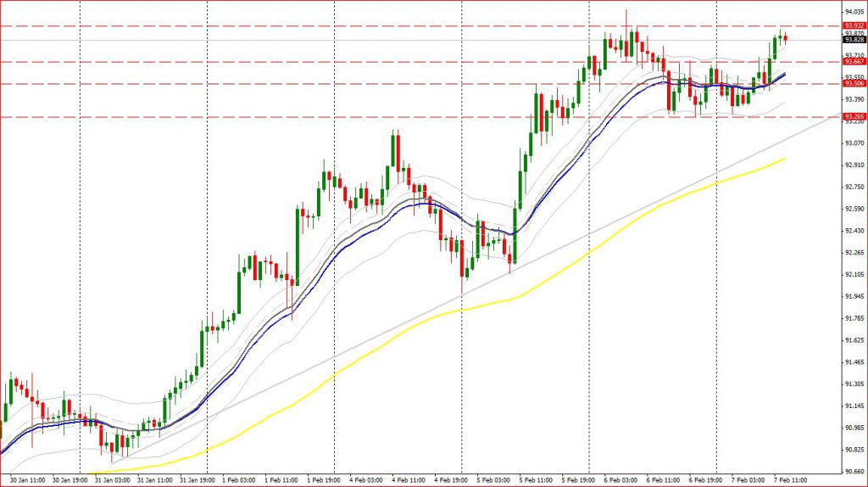Click the last red candle on chart
The height and width of the screenshot is (487, 868).
pyautogui.click(x=786, y=37)
